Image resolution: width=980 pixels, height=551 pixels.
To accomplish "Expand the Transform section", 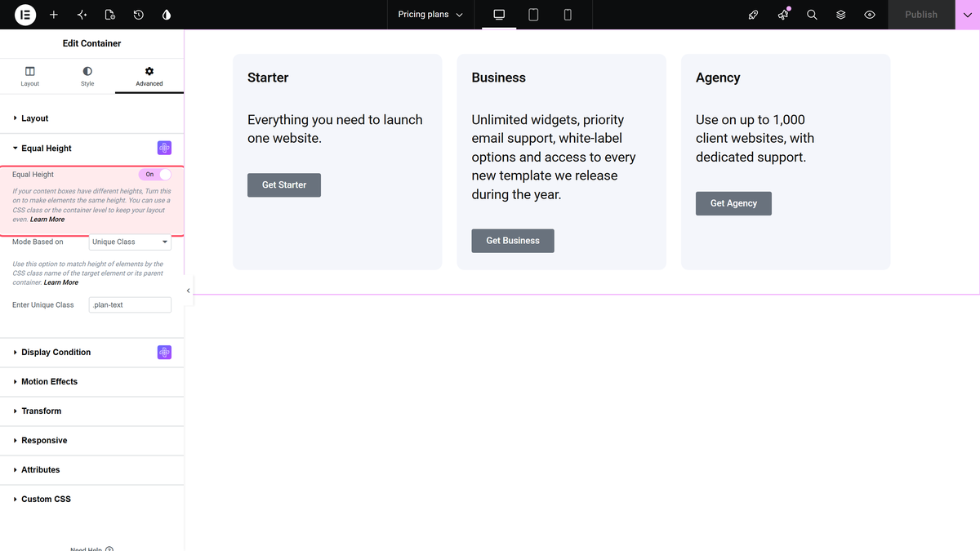I will pos(91,411).
